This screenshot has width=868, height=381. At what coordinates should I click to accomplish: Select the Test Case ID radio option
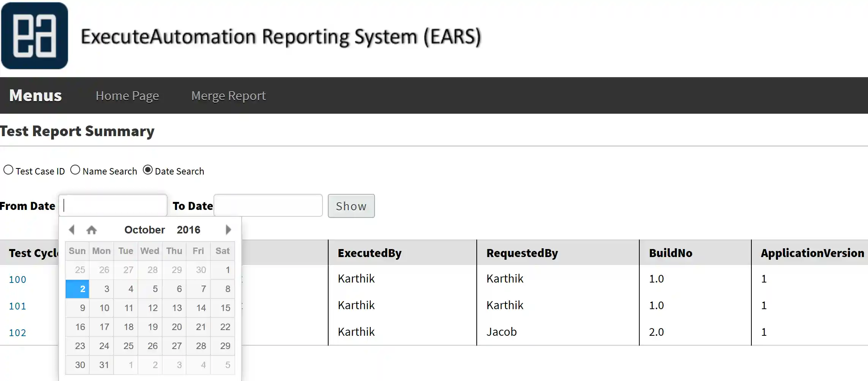pos(8,170)
